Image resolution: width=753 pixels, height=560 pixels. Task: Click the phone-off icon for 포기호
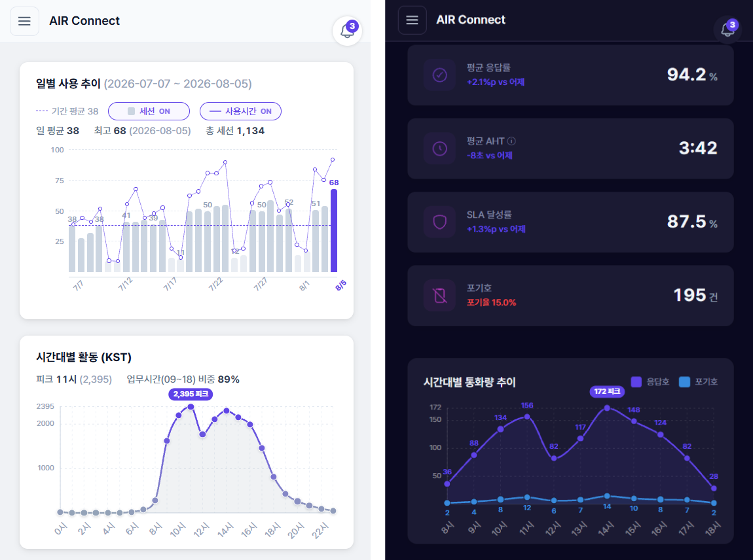click(x=439, y=295)
